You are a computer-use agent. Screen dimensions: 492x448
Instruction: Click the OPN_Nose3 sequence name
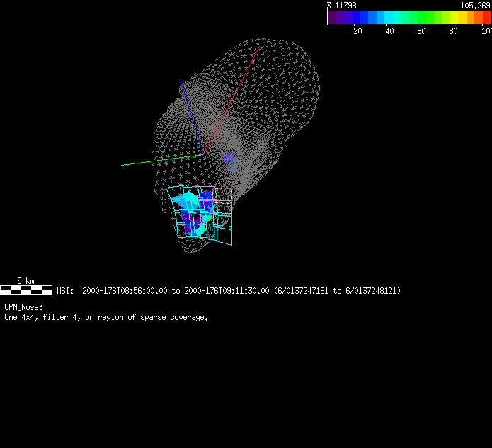(x=23, y=307)
